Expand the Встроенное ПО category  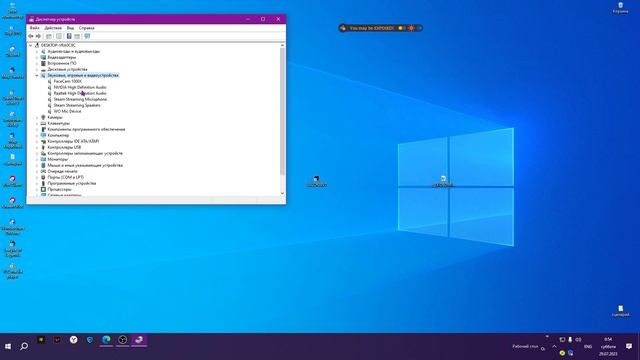point(37,63)
